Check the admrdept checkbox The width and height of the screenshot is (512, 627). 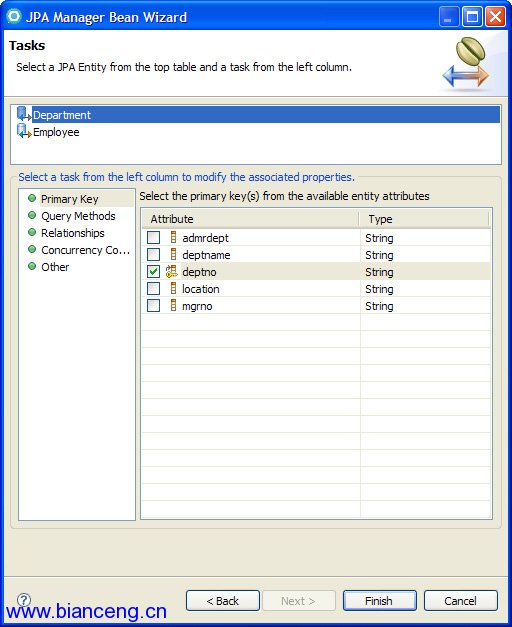point(154,238)
